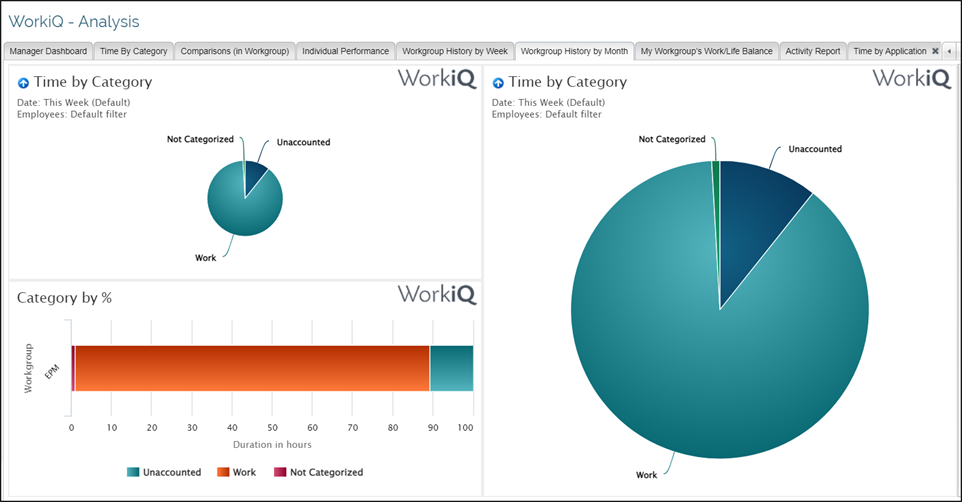Toggle the Work series in the chart legend
The image size is (962, 502).
tap(239, 472)
